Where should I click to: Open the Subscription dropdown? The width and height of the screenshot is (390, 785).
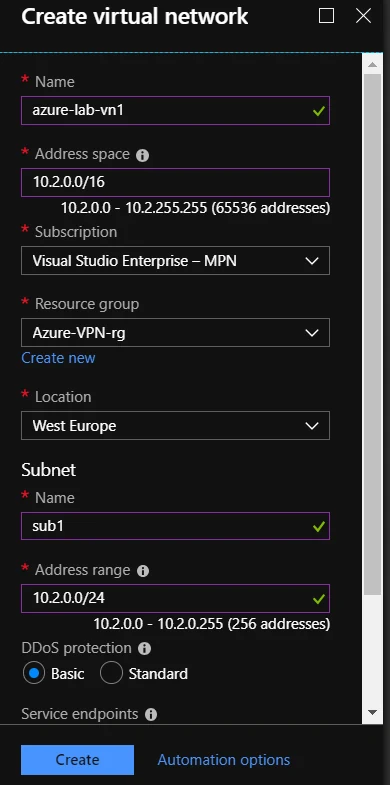pyautogui.click(x=175, y=260)
